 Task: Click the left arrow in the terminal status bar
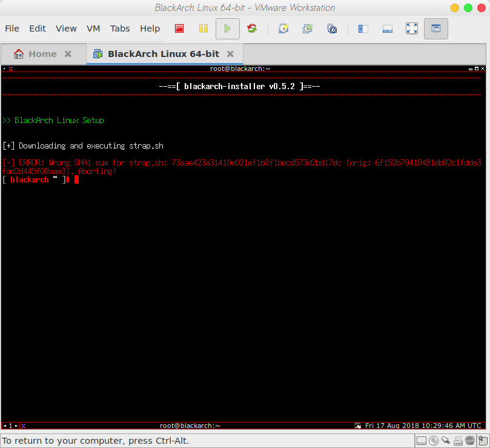[x=5, y=426]
